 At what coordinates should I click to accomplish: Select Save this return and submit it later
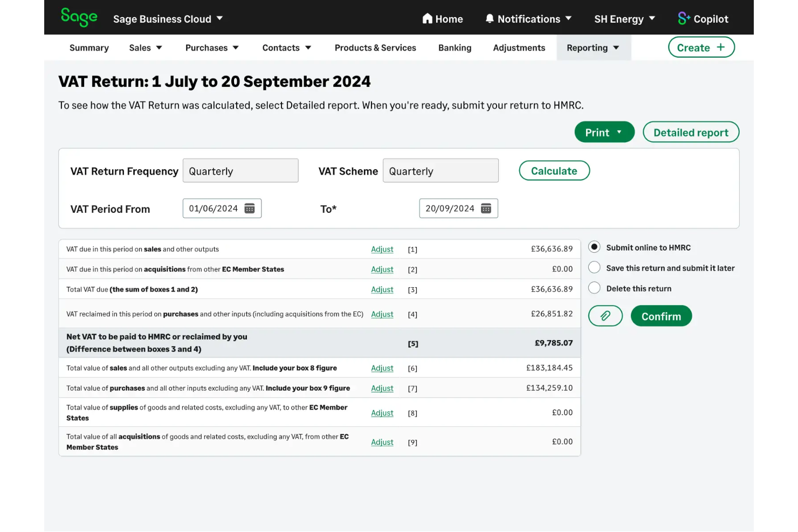(x=594, y=267)
